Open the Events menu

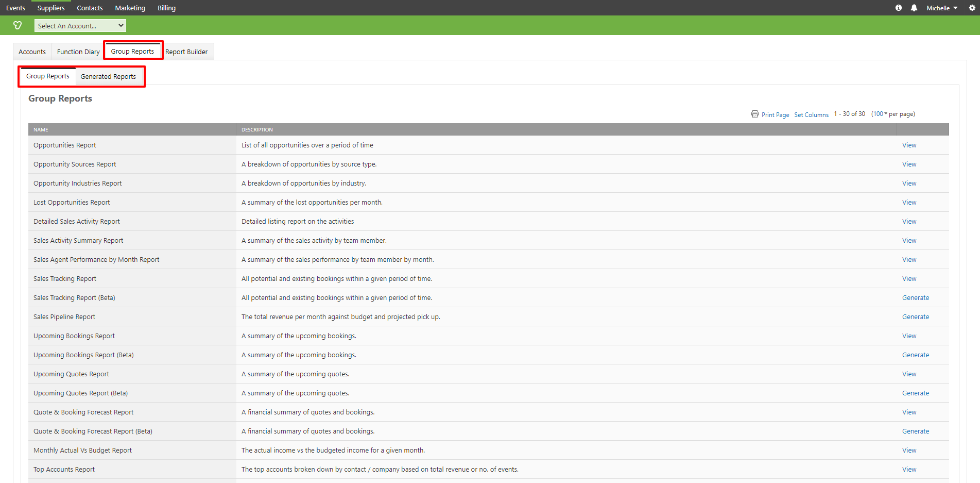[15, 8]
